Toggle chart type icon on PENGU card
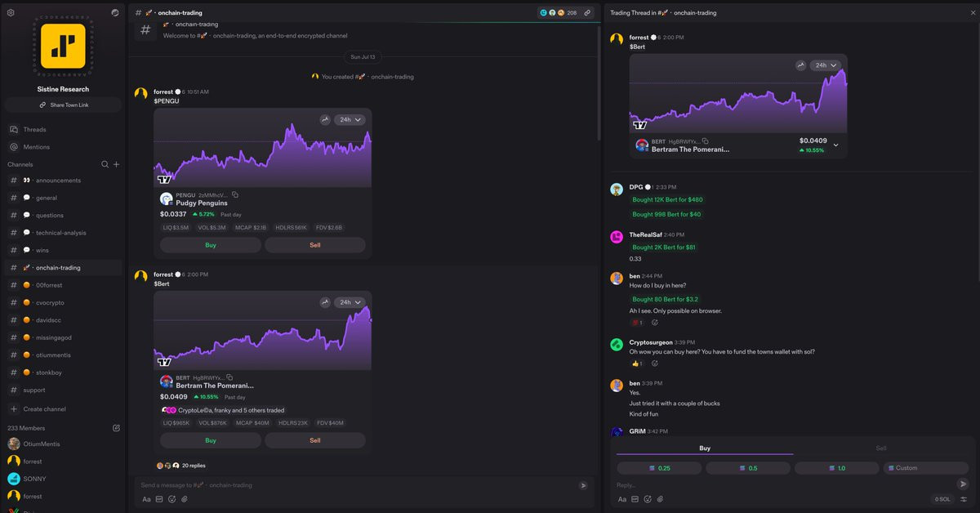Image resolution: width=980 pixels, height=513 pixels. tap(325, 119)
